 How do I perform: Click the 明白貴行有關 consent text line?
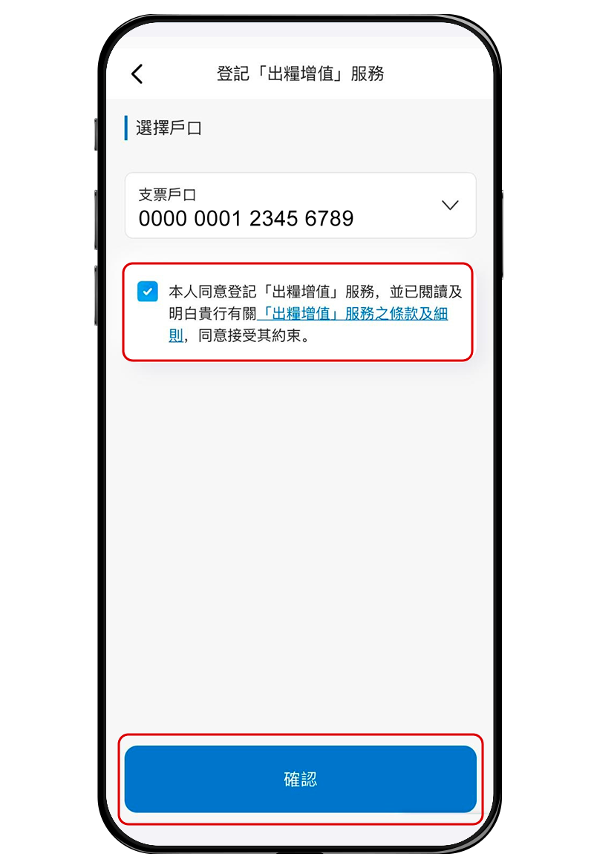click(x=213, y=314)
